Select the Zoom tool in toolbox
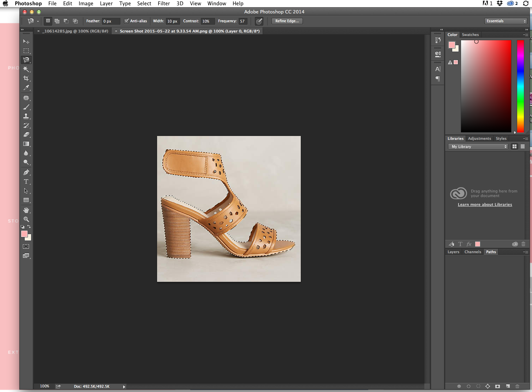532x392 pixels. 26,219
